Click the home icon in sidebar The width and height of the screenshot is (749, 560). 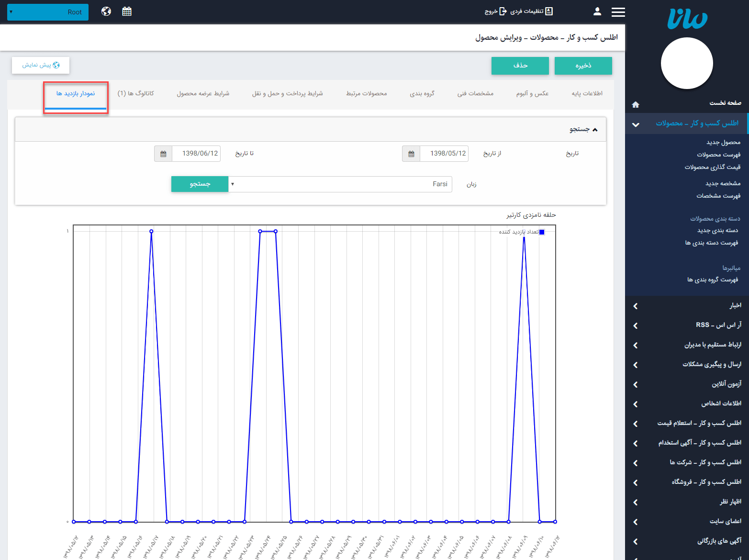coord(636,104)
